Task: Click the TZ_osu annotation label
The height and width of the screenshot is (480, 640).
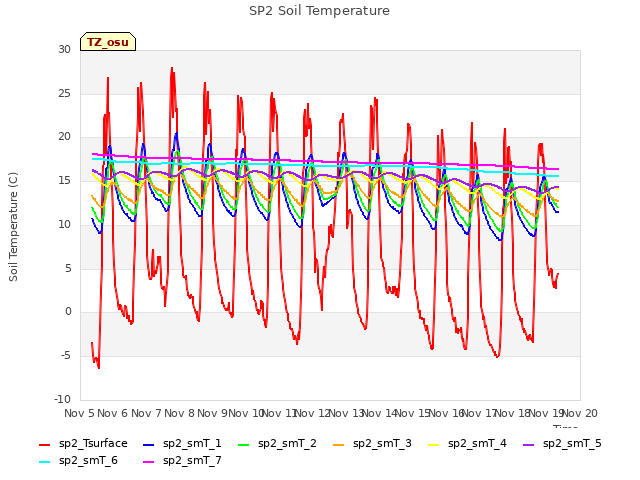Action: coord(108,42)
